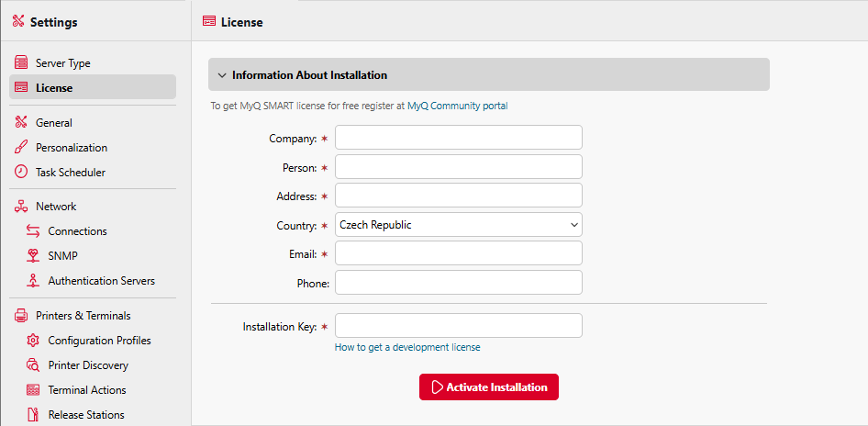Click the Task Scheduler clock icon
The height and width of the screenshot is (426, 868).
click(x=21, y=172)
